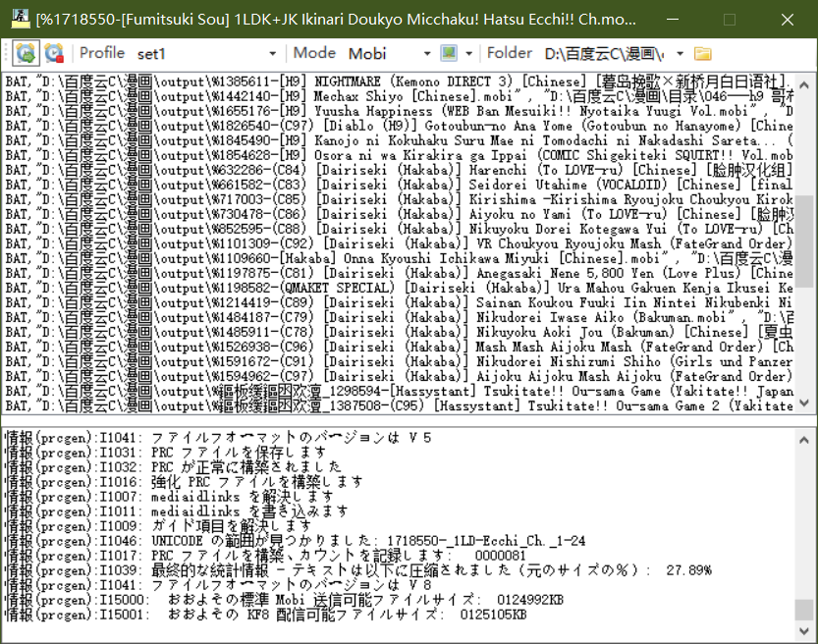
Task: Select the Mash Mash Aijoku Mash row
Action: (399, 347)
